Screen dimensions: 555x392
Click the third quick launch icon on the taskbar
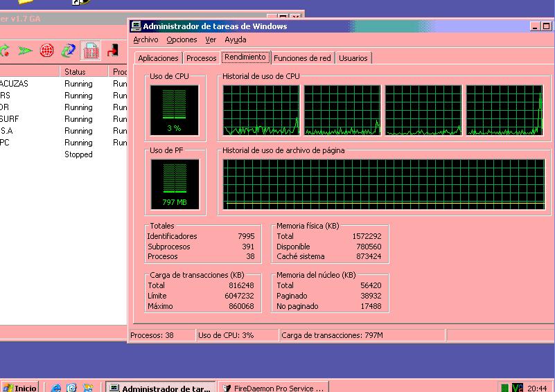(87, 388)
